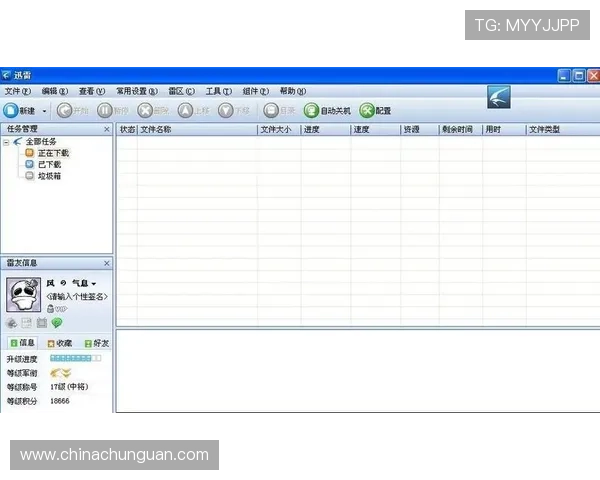Switch to the 好友 tab

97,343
